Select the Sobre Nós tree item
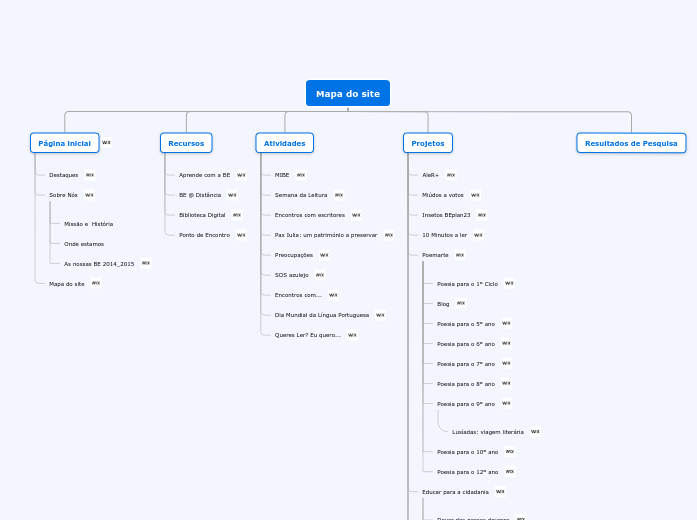Screen dimensions: 697x520 [63, 195]
